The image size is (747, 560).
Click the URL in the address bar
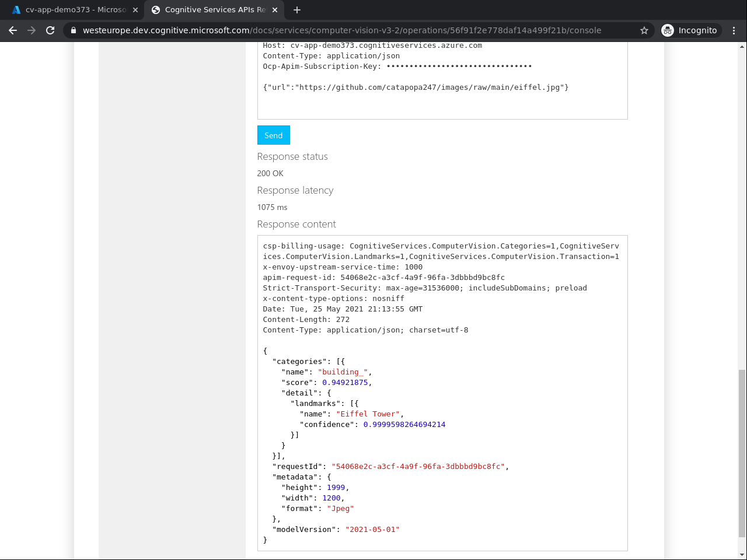pos(342,30)
